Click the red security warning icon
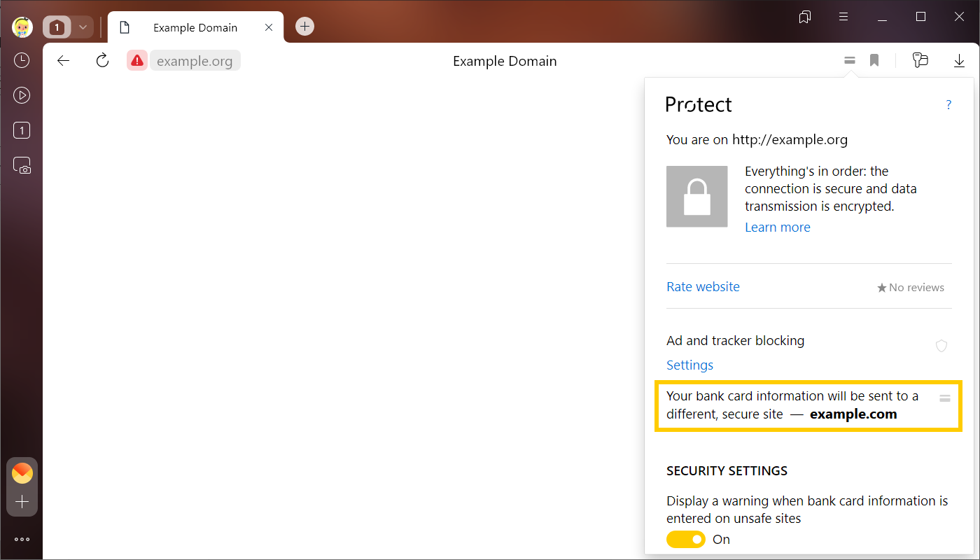 click(137, 61)
